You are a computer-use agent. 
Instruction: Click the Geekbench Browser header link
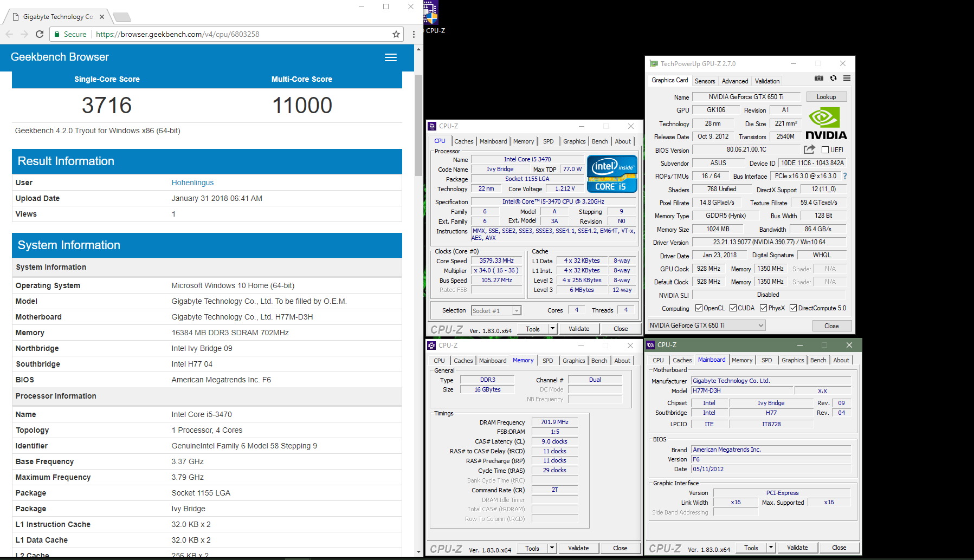[60, 57]
